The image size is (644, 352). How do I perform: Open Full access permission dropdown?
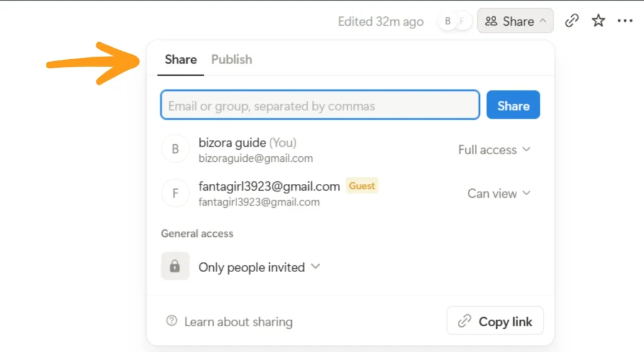pyautogui.click(x=494, y=150)
